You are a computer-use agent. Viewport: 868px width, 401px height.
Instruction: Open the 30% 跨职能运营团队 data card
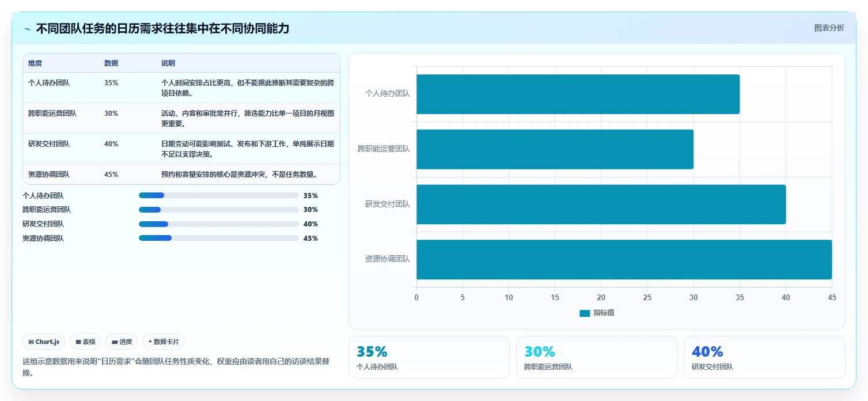tap(597, 357)
